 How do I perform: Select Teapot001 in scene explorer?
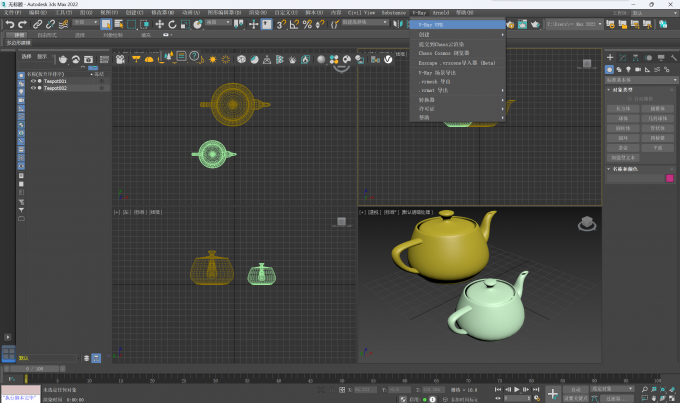tap(55, 81)
